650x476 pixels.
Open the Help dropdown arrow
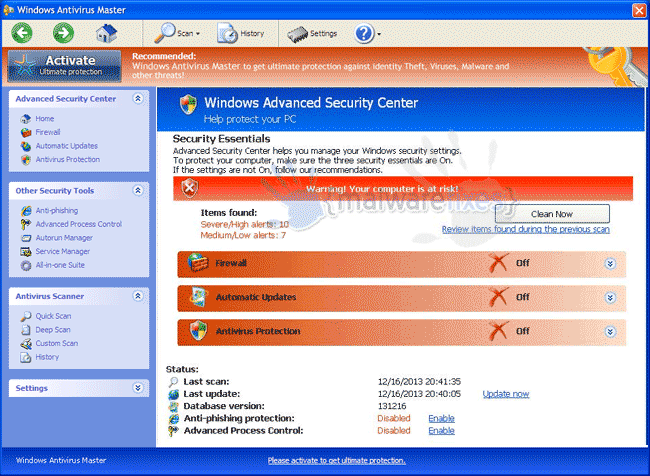point(379,34)
